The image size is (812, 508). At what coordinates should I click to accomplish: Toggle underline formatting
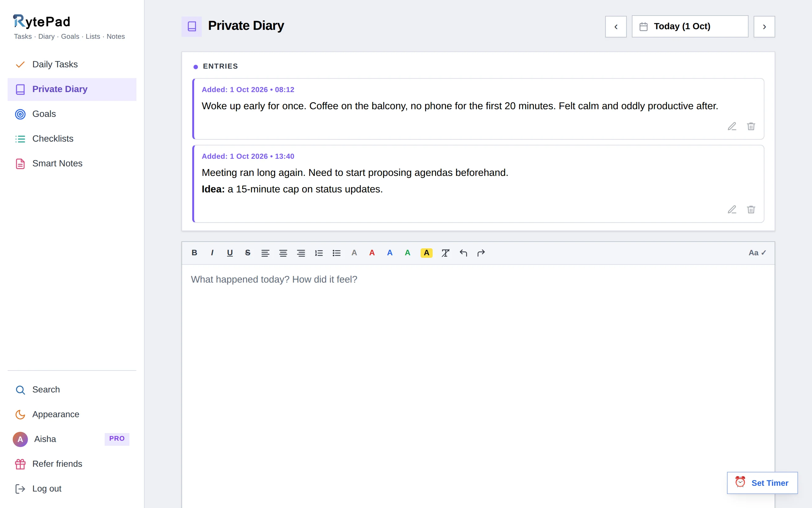pos(230,253)
